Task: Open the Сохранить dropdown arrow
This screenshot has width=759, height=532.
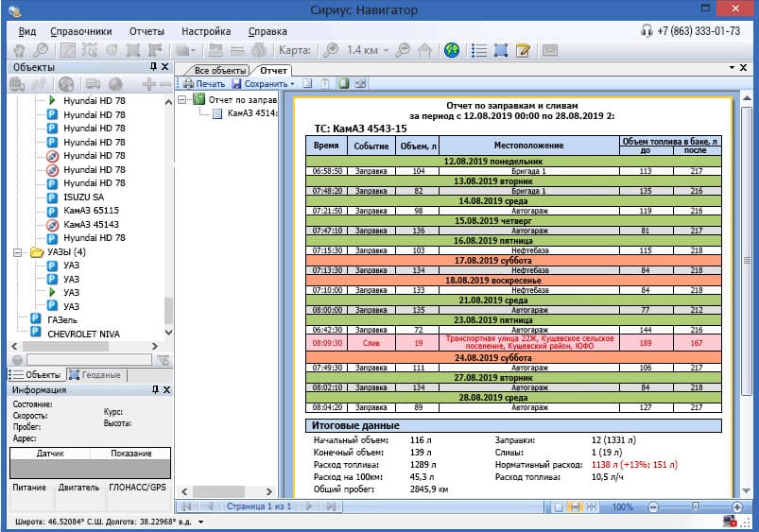Action: coord(293,84)
